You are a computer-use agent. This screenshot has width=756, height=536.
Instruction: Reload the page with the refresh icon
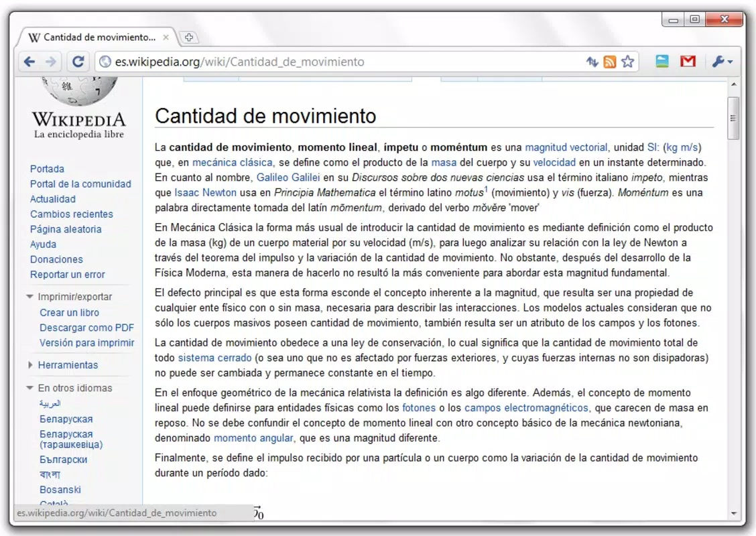click(78, 62)
